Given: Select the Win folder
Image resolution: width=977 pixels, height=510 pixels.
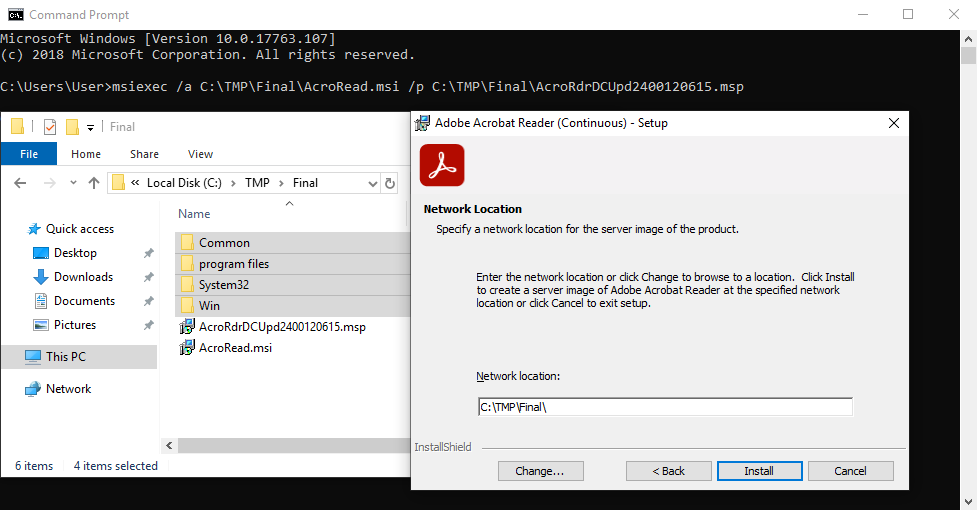Looking at the screenshot, I should [292, 306].
